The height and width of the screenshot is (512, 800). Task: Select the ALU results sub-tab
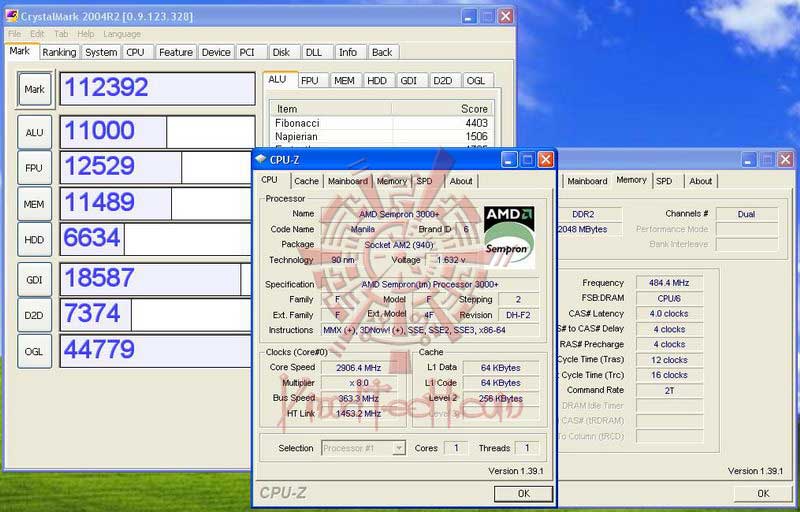[278, 80]
